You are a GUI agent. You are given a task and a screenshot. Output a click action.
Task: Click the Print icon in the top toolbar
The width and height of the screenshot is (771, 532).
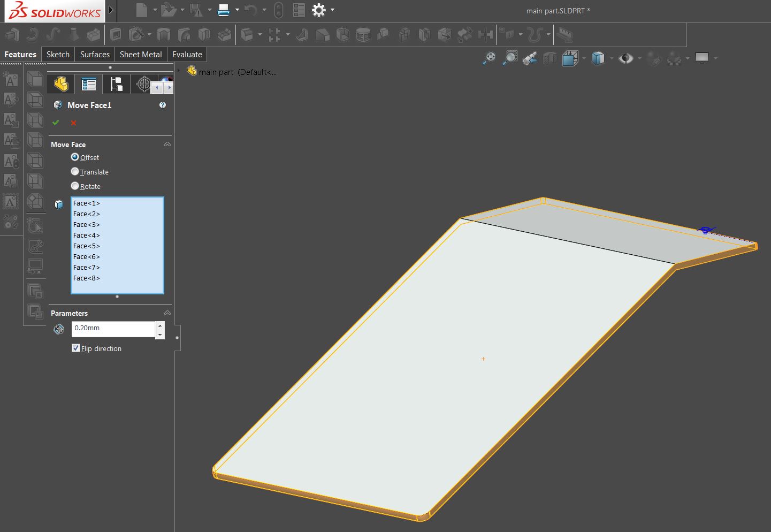(x=224, y=10)
